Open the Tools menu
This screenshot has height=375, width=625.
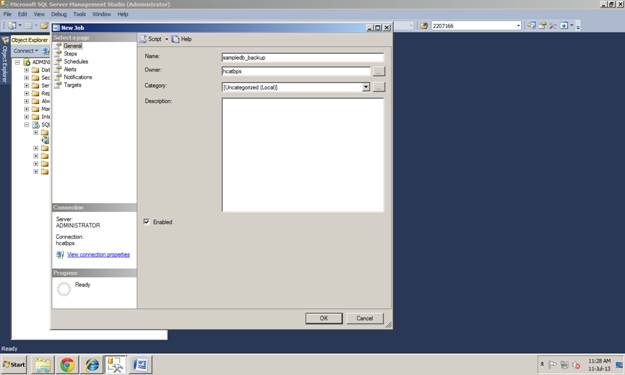coord(79,14)
